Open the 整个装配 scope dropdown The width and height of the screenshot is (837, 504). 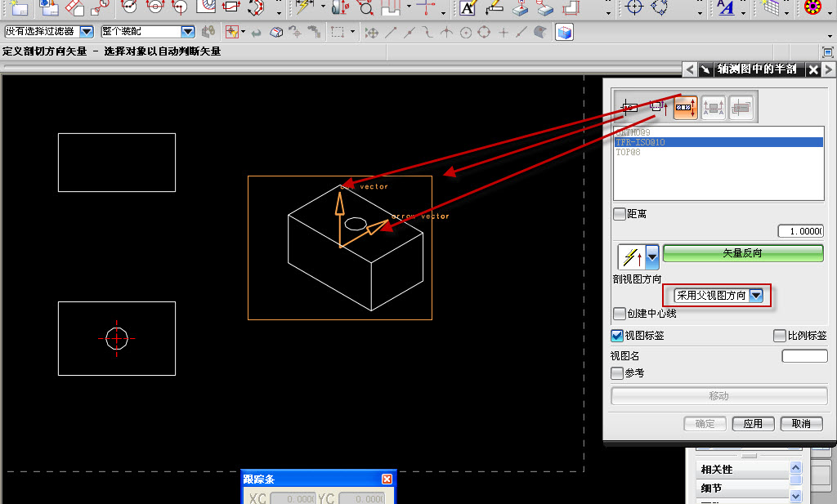click(x=188, y=32)
